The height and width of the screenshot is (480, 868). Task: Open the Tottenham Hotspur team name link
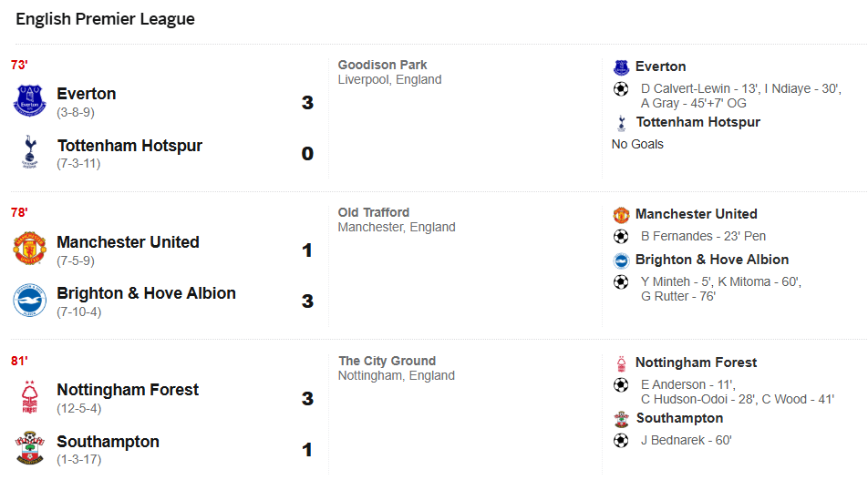[129, 146]
